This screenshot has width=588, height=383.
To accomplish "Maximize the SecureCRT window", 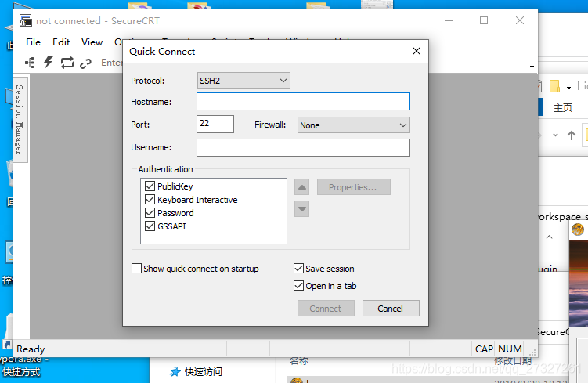I will [484, 20].
